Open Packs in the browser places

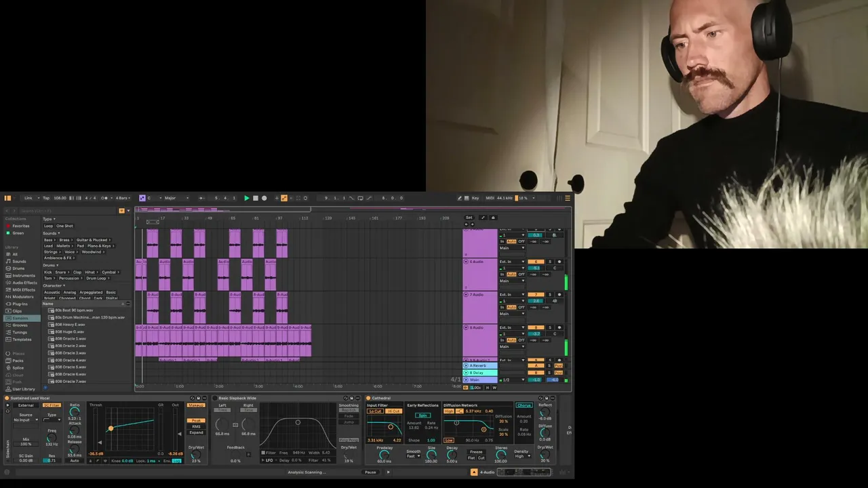point(18,361)
